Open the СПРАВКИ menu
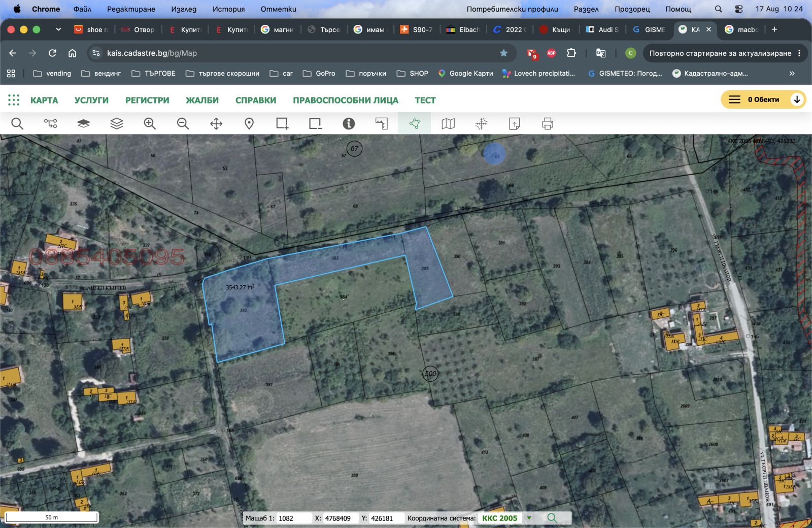Viewport: 812px width, 528px height. 256,100
